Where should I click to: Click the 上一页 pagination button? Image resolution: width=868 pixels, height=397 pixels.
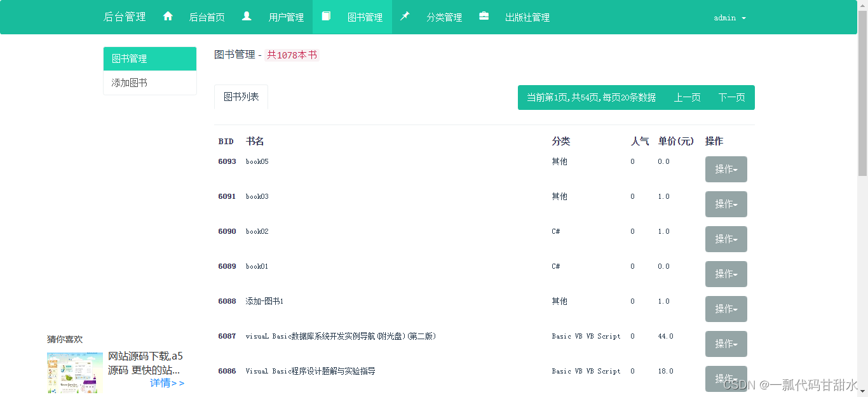click(x=687, y=97)
